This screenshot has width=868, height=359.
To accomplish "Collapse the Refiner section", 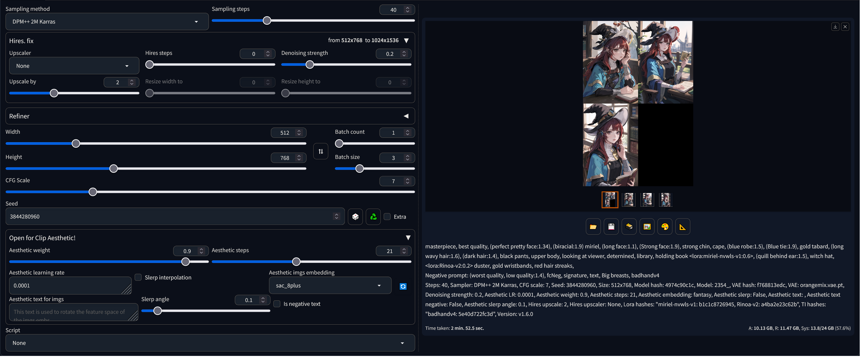I will 406,116.
